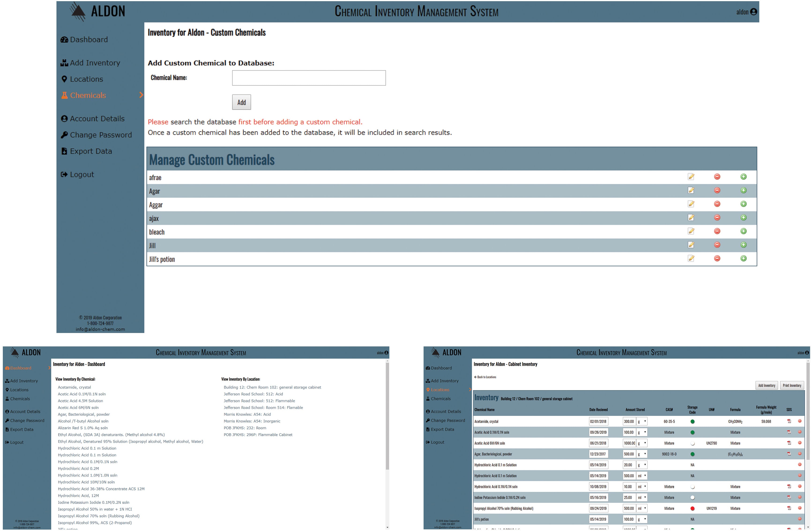Open unit dropdown for Isopropyl Alcohol 70% soln
812x531 pixels.
pyautogui.click(x=642, y=509)
